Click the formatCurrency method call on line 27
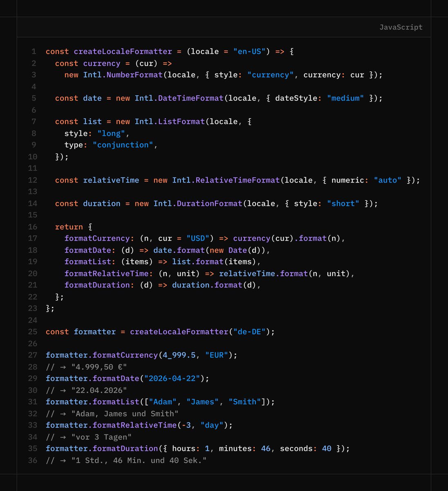 coord(123,355)
